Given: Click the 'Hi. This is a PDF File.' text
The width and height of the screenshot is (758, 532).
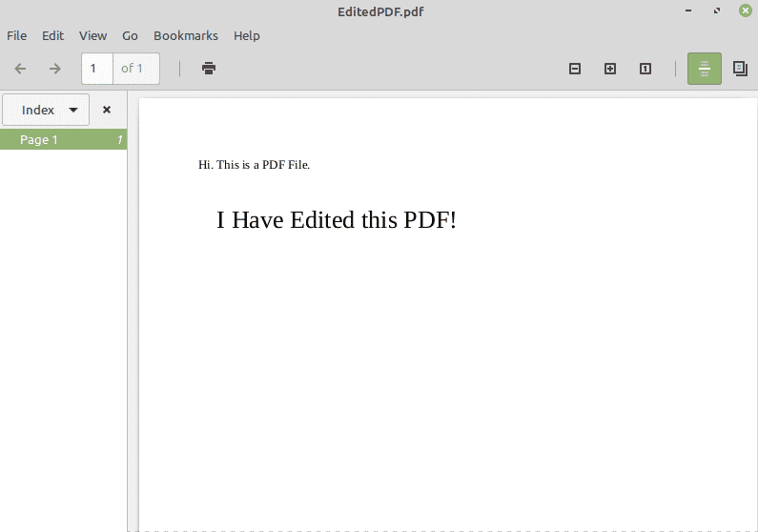Looking at the screenshot, I should tap(254, 165).
